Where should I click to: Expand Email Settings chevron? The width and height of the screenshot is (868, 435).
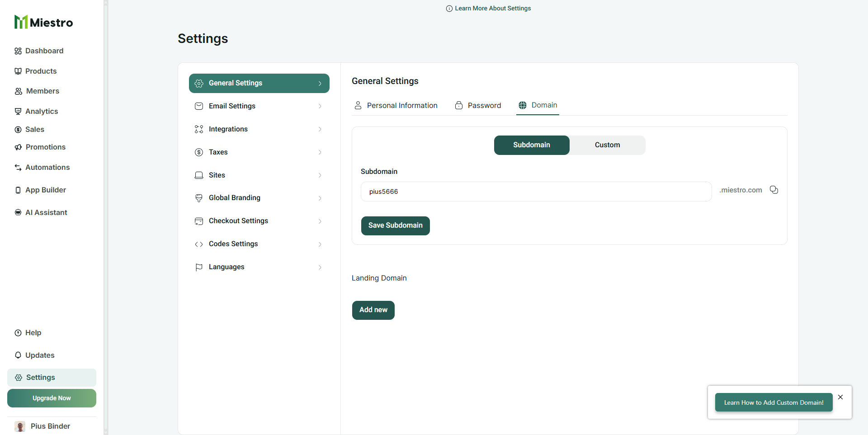(x=320, y=106)
